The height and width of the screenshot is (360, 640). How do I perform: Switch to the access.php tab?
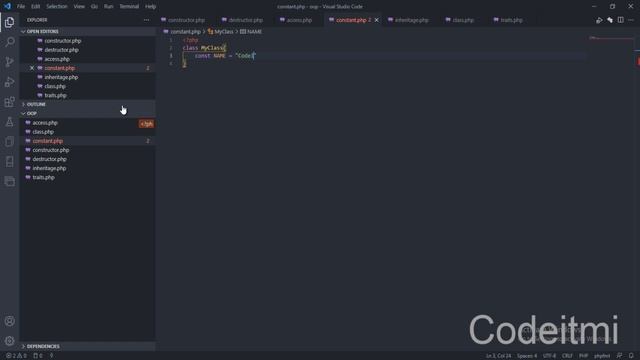point(299,20)
